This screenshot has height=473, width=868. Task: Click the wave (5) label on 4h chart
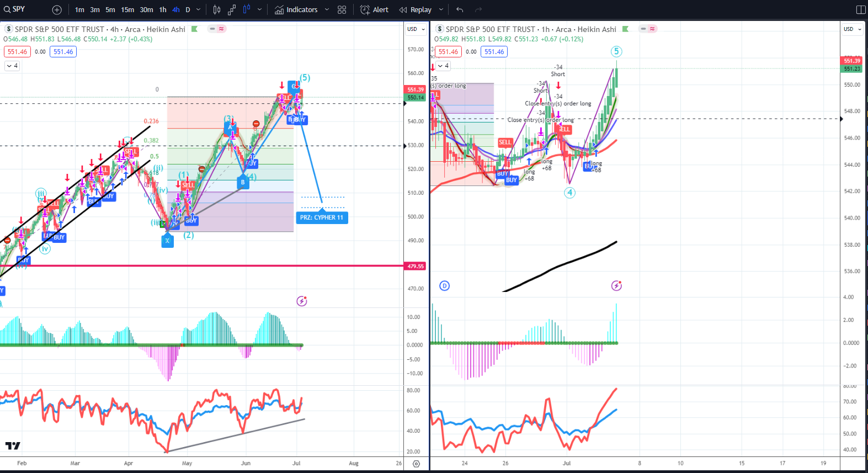click(305, 78)
